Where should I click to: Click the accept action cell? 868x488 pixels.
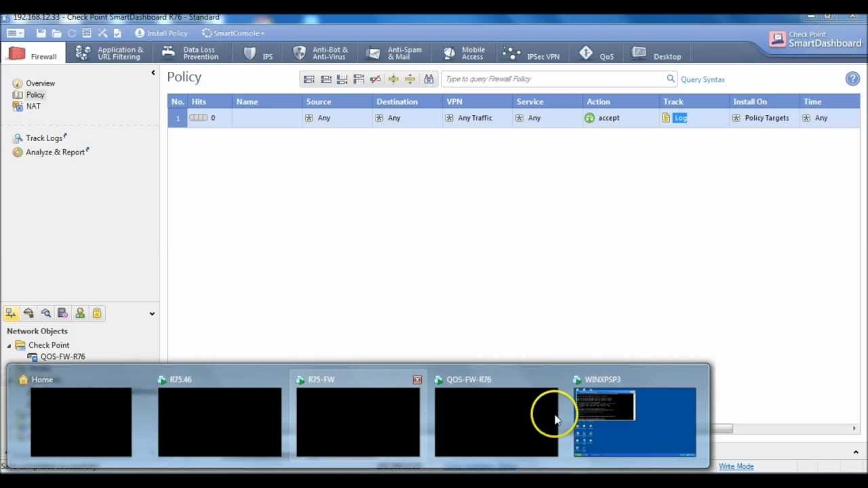click(621, 118)
